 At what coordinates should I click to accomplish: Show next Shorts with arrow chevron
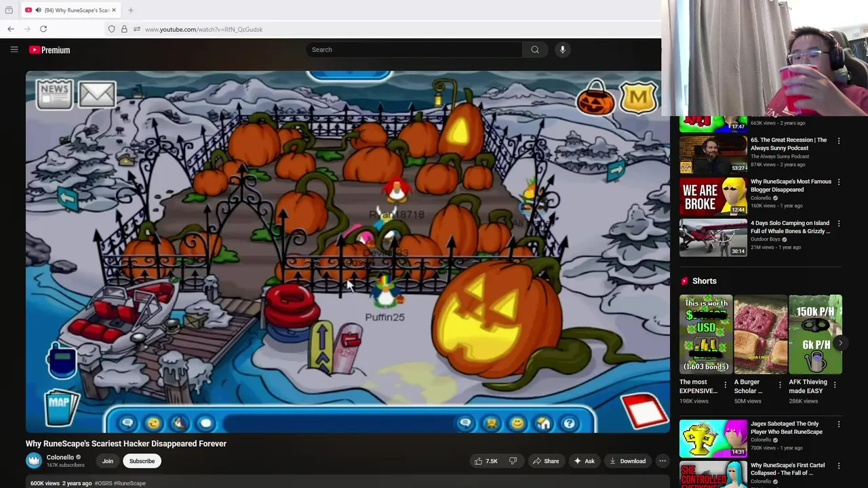[840, 343]
